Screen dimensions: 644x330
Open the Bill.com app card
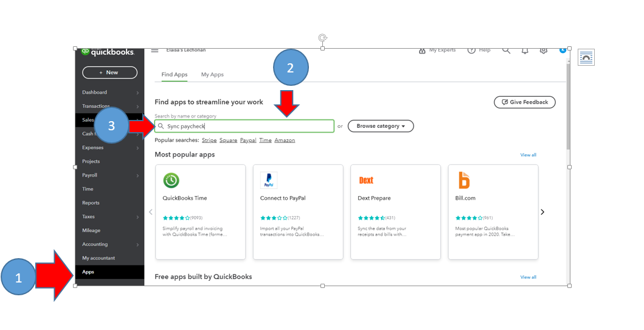pos(493,212)
